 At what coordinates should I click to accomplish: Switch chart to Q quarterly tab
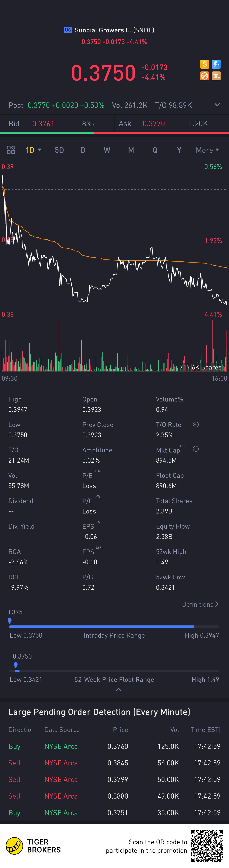point(155,150)
